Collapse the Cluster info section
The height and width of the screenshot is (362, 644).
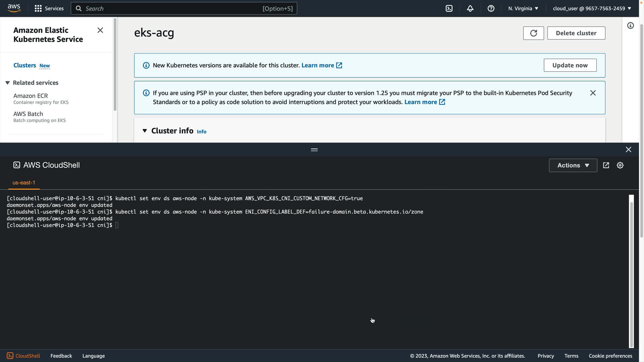tap(145, 131)
